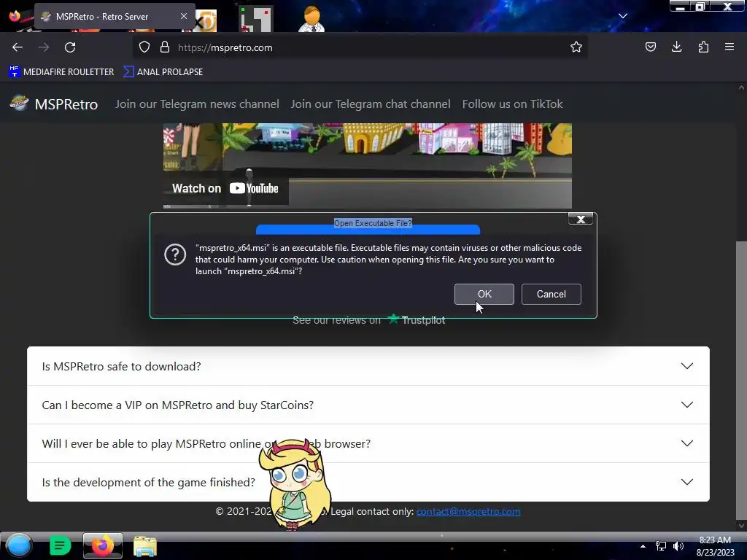747x560 pixels.
Task: Open the green notes taskbar app
Action: point(60,545)
